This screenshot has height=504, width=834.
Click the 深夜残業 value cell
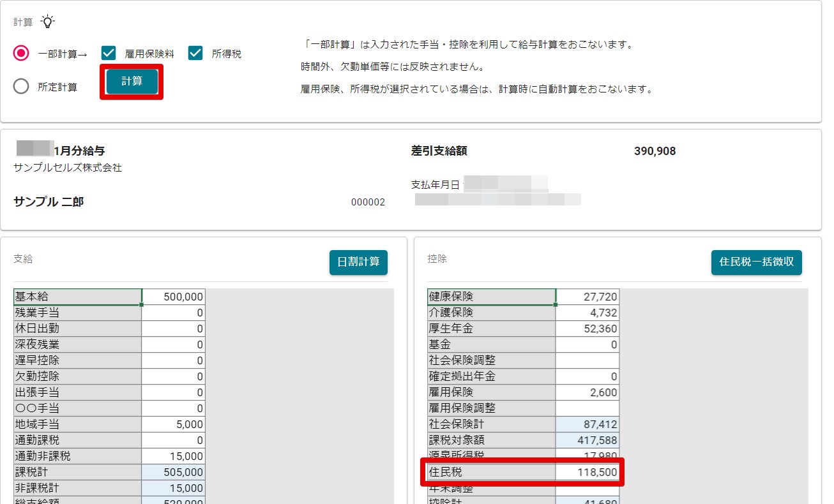click(173, 345)
